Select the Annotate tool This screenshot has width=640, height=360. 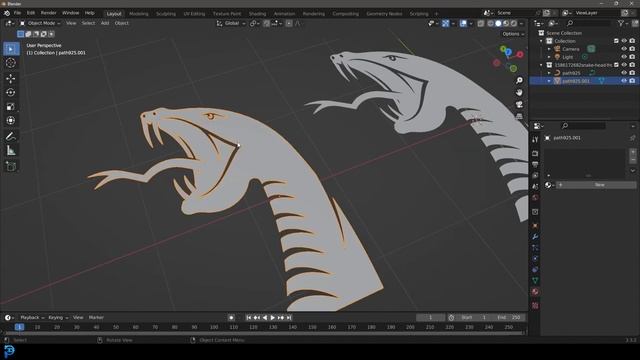(x=11, y=137)
